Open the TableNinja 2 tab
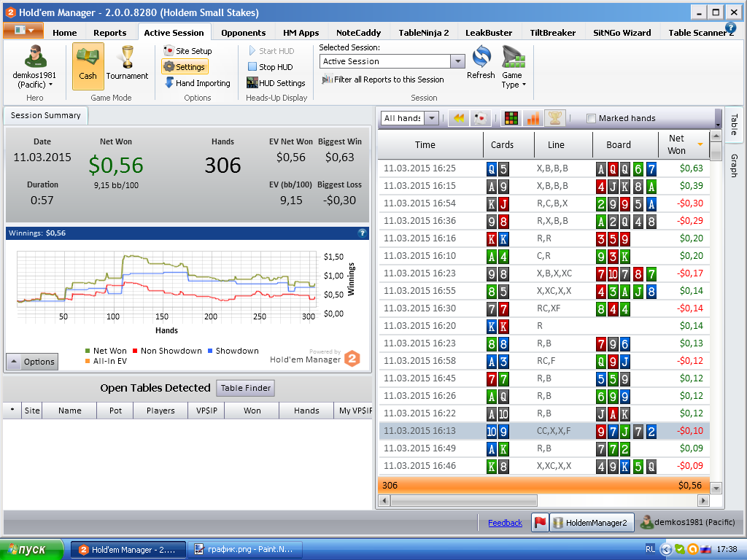The height and width of the screenshot is (560, 747). tap(424, 33)
